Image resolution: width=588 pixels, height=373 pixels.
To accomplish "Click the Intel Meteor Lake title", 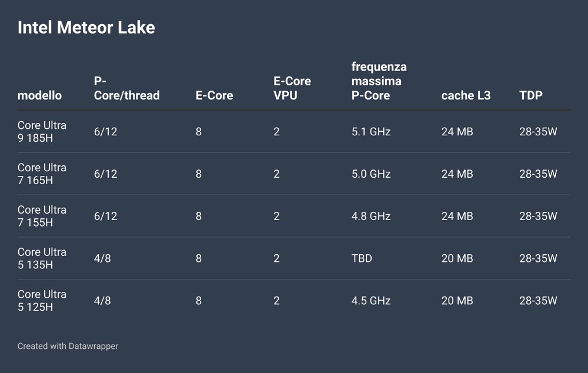I will point(86,28).
